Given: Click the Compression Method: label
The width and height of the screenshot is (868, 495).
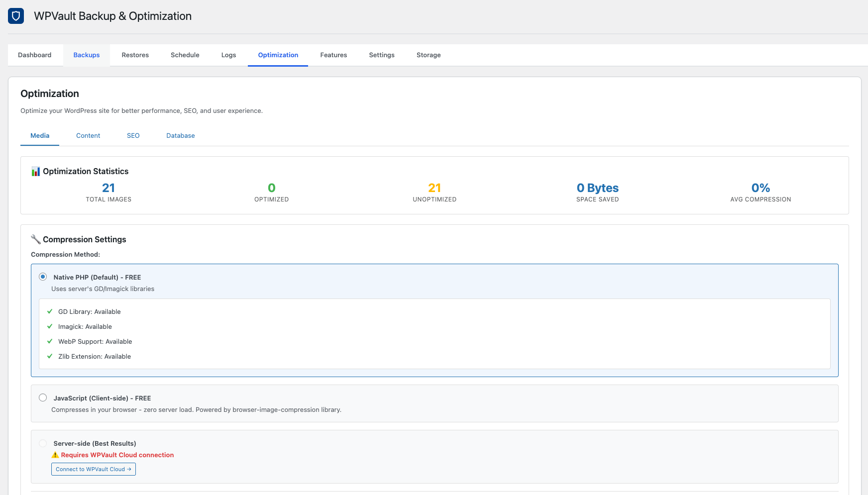Looking at the screenshot, I should point(66,255).
